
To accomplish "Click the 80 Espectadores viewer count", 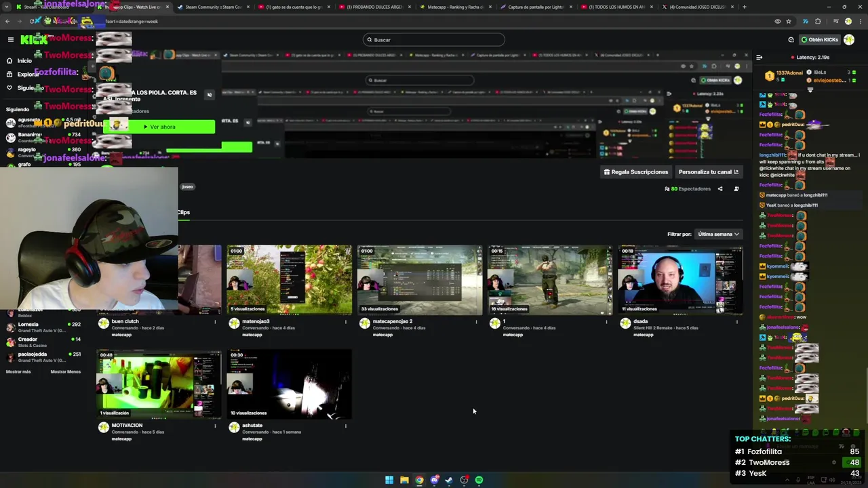I will (x=688, y=189).
